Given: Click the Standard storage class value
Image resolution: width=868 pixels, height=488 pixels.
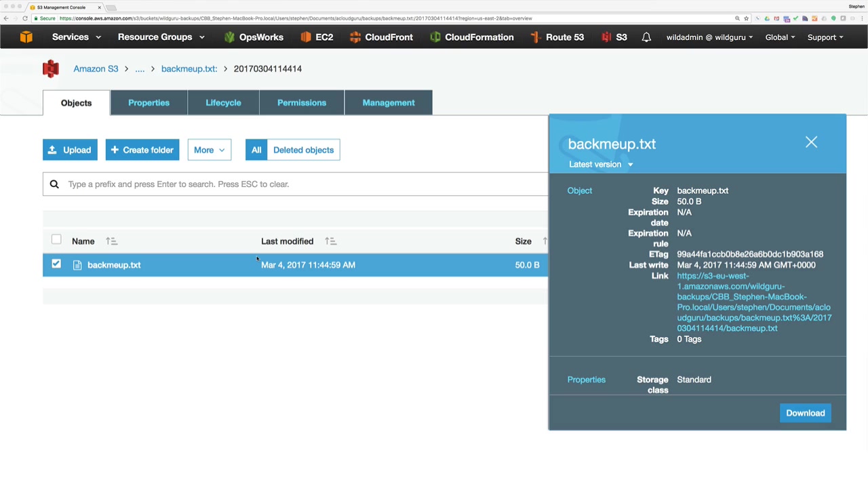Looking at the screenshot, I should coord(694,380).
